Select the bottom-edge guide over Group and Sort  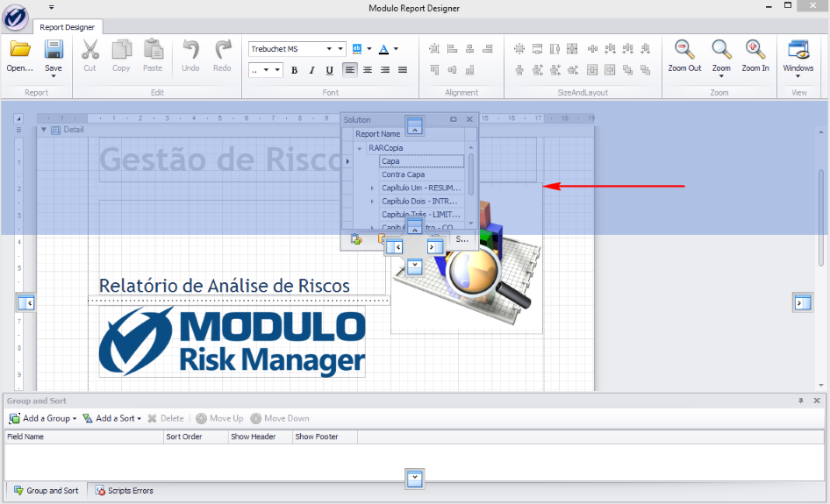415,479
